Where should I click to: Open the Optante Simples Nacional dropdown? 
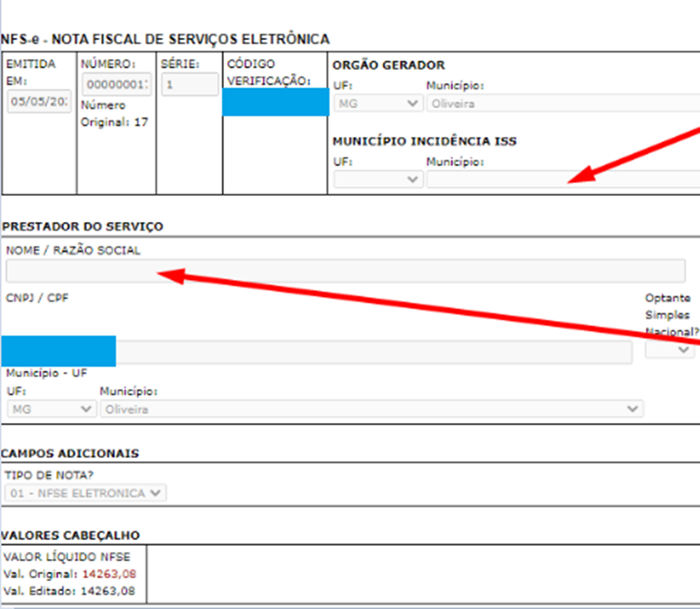coord(670,350)
